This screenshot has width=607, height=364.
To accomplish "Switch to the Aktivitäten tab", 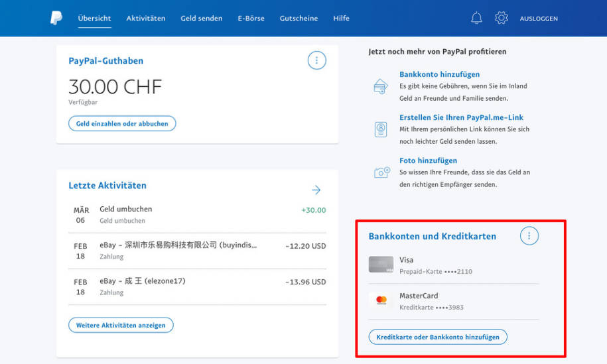I will coord(145,18).
